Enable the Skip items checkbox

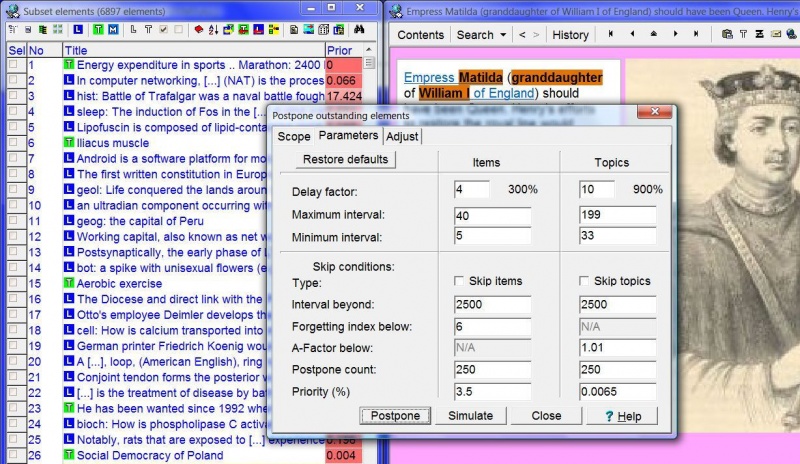[459, 281]
